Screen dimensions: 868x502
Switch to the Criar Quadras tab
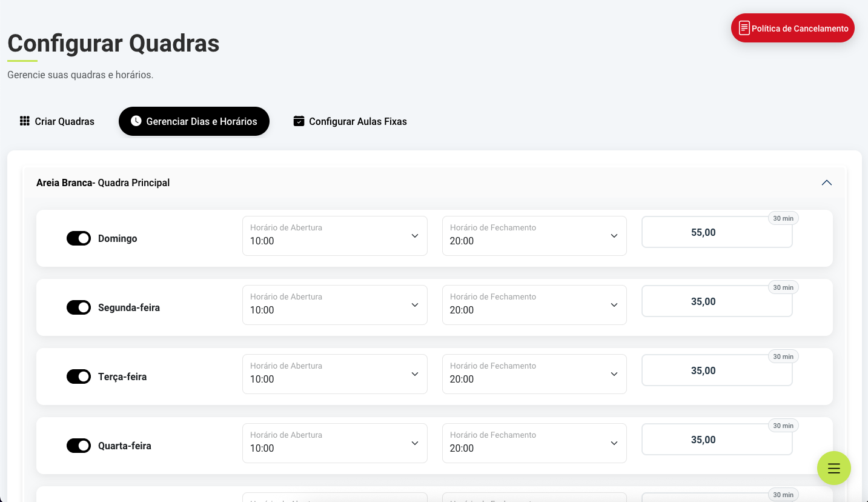[57, 121]
